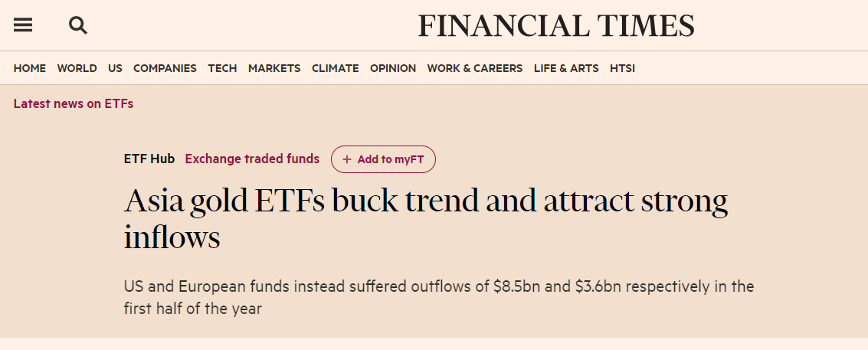Open Work & Careers section
The image size is (868, 350).
tap(474, 68)
